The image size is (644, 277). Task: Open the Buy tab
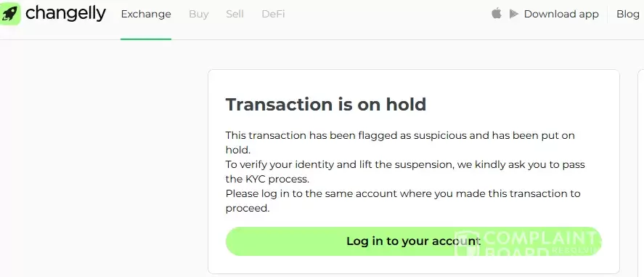[x=199, y=14]
